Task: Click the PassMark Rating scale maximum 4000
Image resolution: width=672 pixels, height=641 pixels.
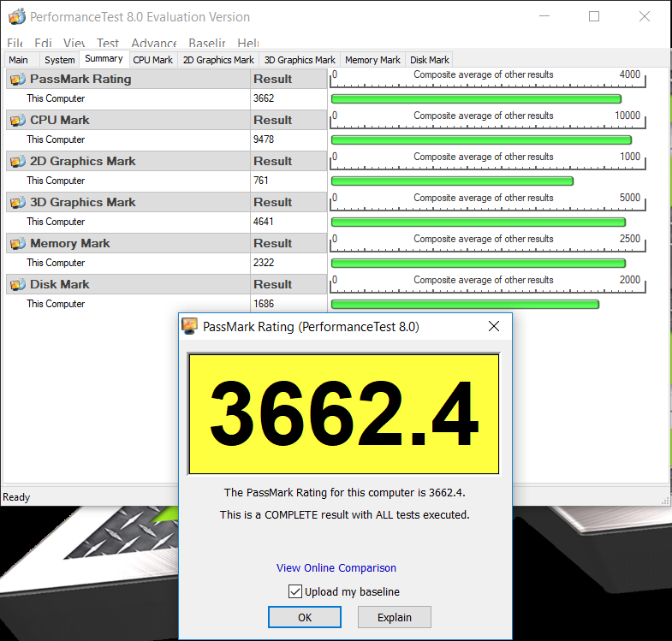Action: coord(629,74)
